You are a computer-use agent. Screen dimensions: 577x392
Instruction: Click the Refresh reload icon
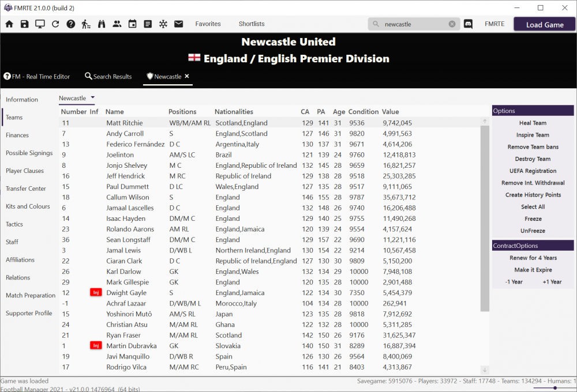tap(55, 24)
